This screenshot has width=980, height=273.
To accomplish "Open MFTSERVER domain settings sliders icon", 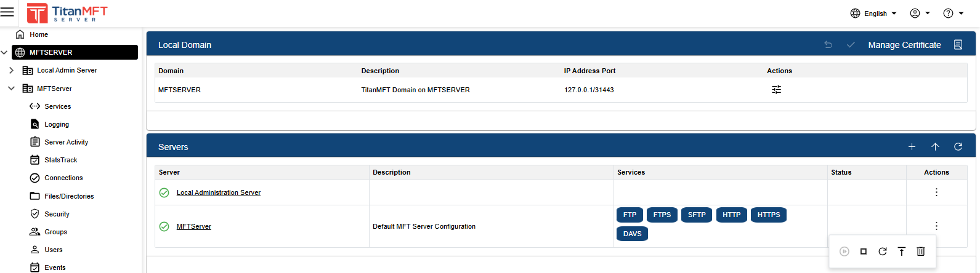I will (x=776, y=90).
